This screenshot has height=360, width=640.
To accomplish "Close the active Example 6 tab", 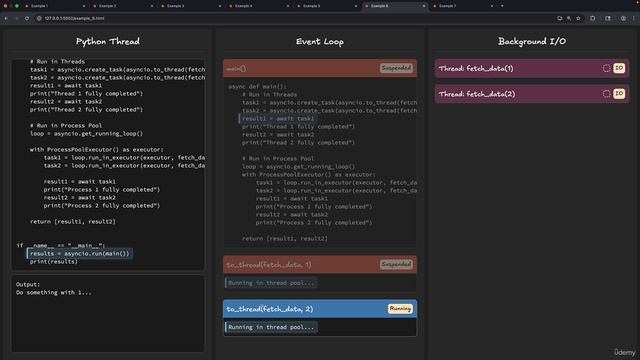I will [424, 6].
